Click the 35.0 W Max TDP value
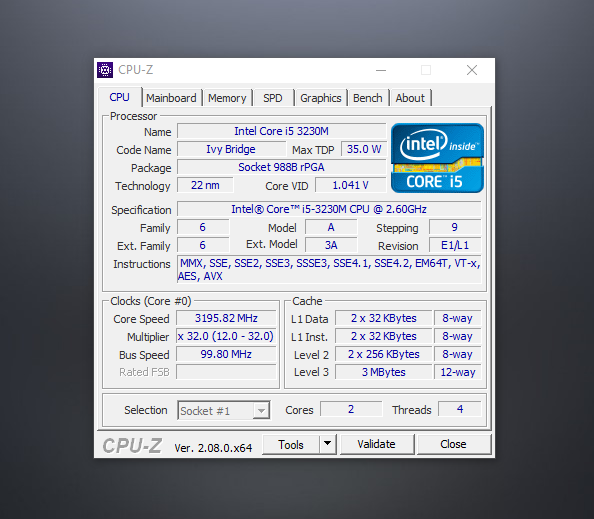594x519 pixels. [364, 149]
